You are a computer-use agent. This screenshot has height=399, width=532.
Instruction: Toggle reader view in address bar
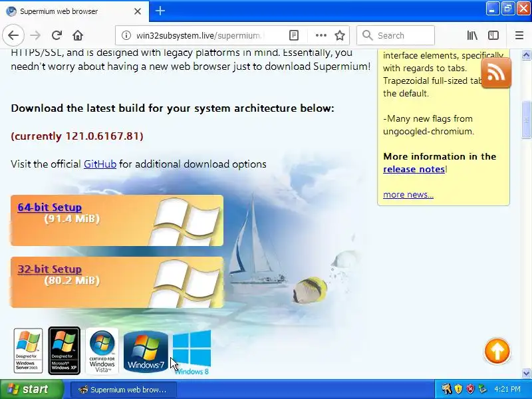click(294, 35)
